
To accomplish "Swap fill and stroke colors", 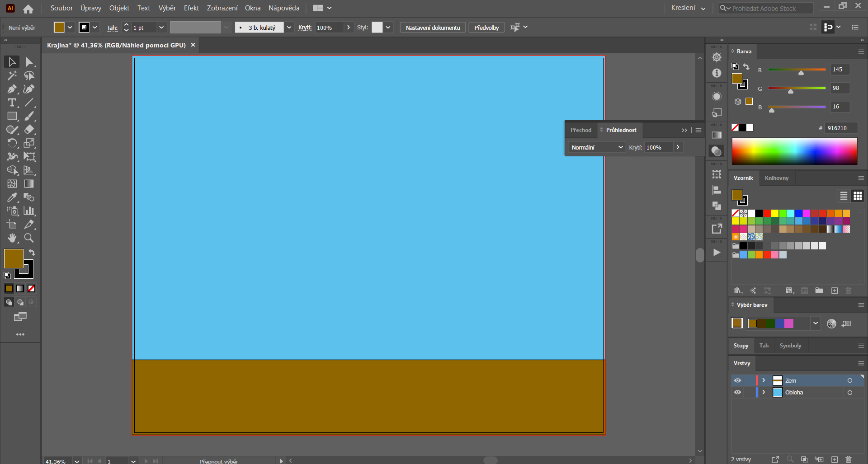I will [32, 252].
